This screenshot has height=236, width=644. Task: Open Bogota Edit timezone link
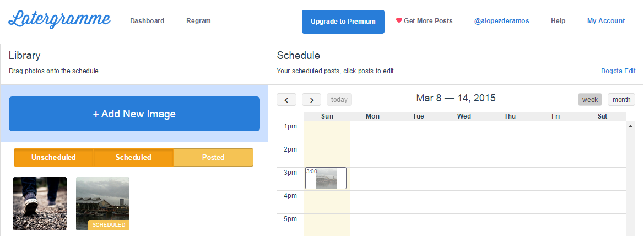tap(618, 71)
